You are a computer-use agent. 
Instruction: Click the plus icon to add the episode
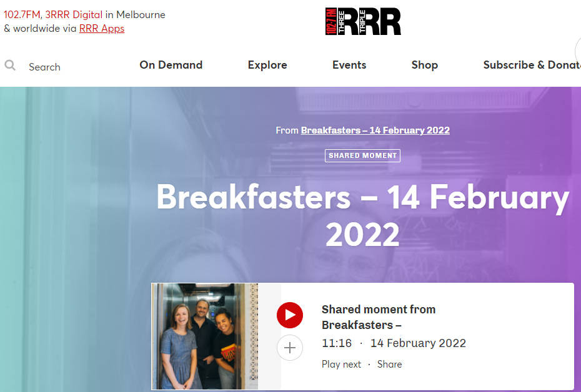tap(290, 348)
